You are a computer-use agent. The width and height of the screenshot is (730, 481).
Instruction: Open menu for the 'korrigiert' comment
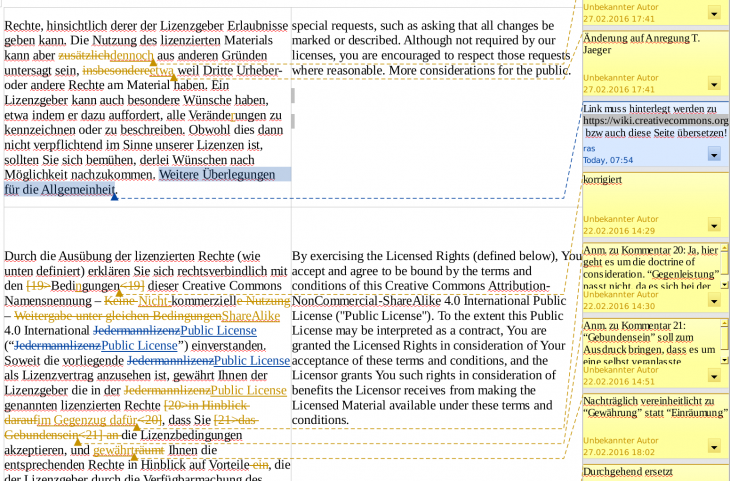pyautogui.click(x=714, y=230)
